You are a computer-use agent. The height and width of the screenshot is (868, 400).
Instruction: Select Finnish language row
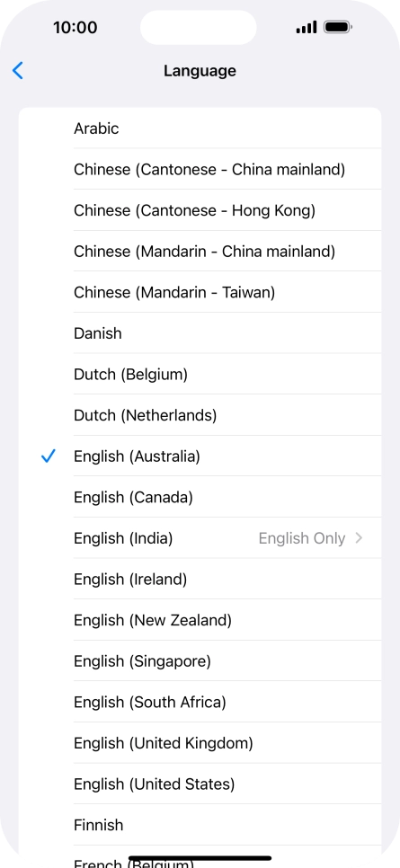click(x=200, y=825)
